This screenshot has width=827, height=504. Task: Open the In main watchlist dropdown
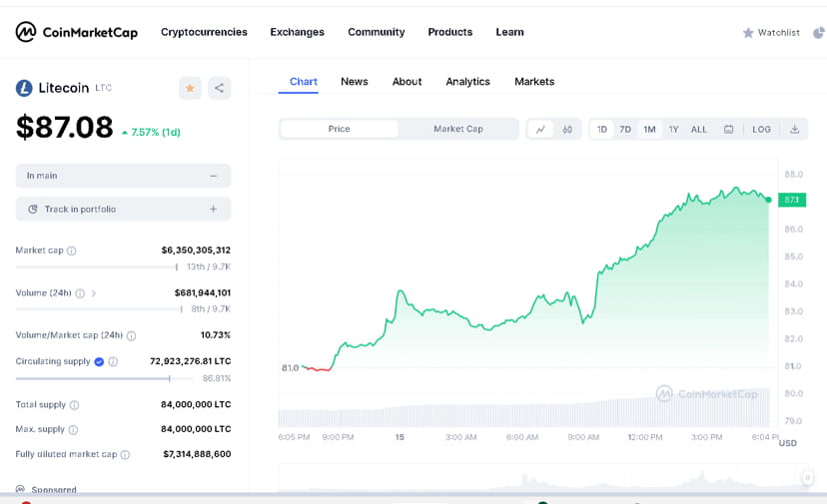coord(123,176)
